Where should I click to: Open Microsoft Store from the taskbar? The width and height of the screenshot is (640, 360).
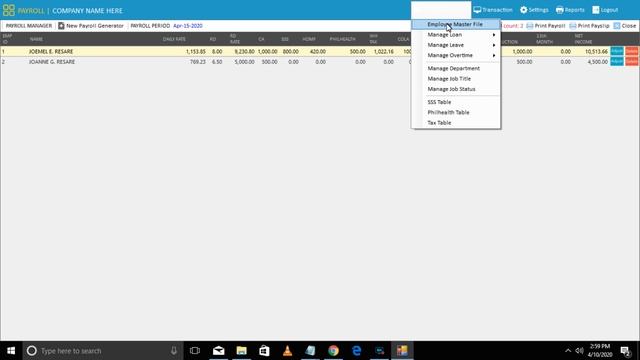[x=264, y=351]
